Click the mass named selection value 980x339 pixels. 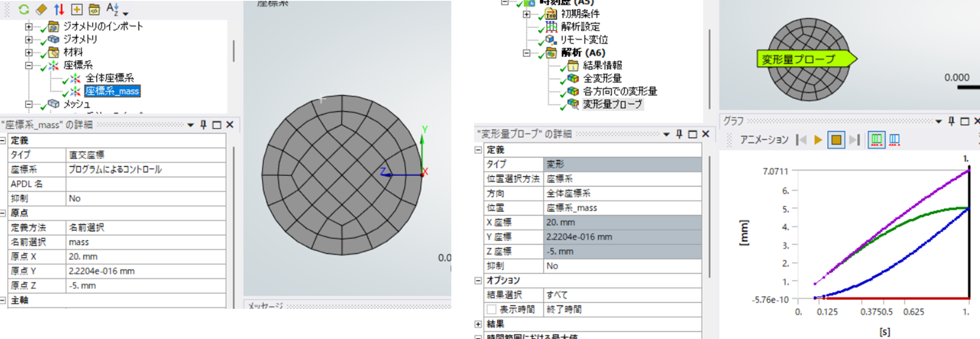pos(146,242)
